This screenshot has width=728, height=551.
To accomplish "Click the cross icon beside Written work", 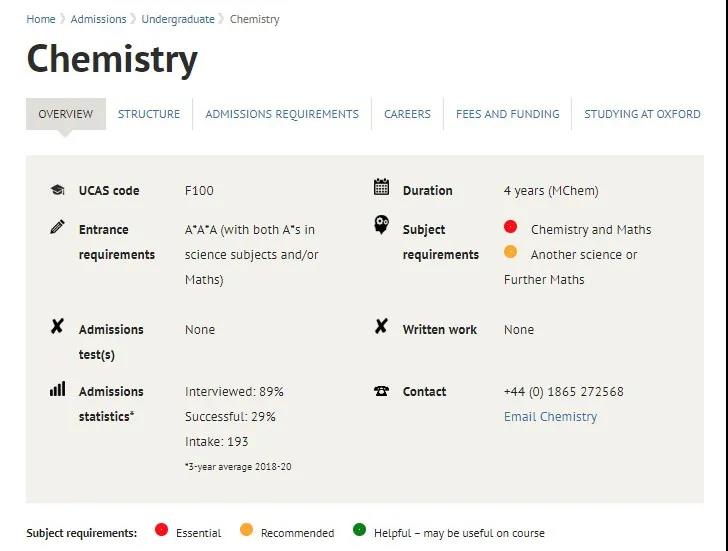I will click(x=381, y=326).
